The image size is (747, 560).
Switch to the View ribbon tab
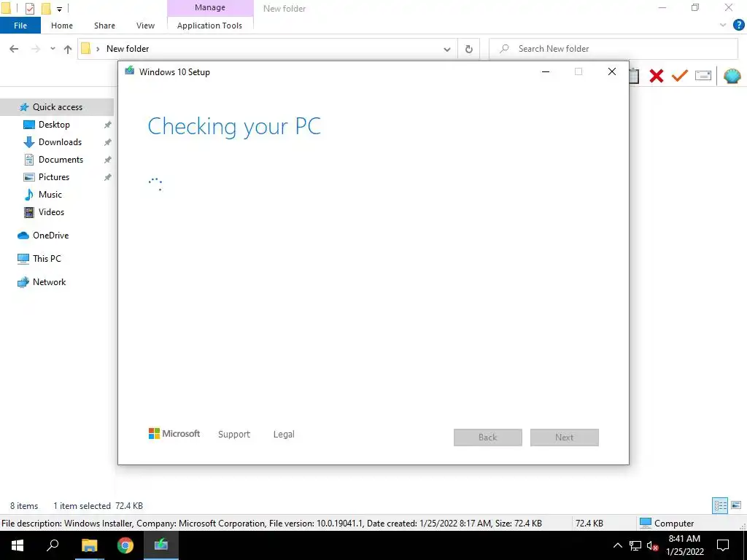[145, 26]
